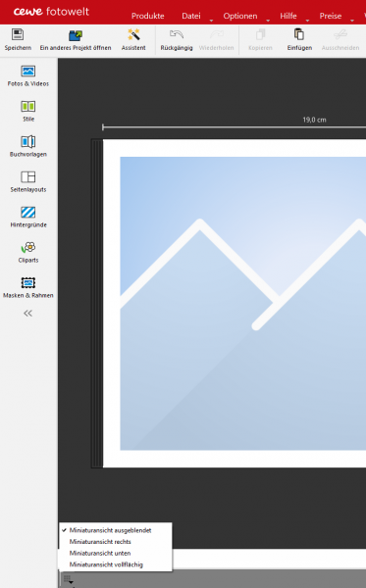
Task: Open the Datei menu
Action: click(x=191, y=16)
